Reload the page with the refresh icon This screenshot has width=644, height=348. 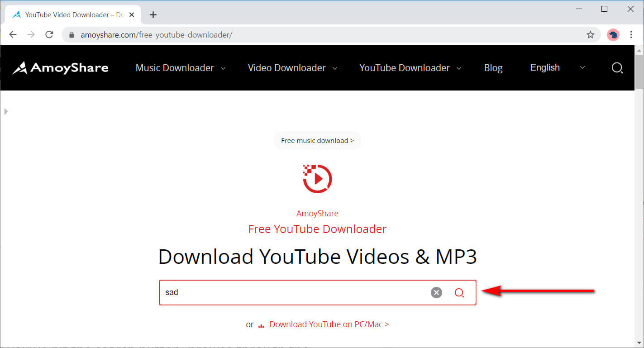click(49, 35)
